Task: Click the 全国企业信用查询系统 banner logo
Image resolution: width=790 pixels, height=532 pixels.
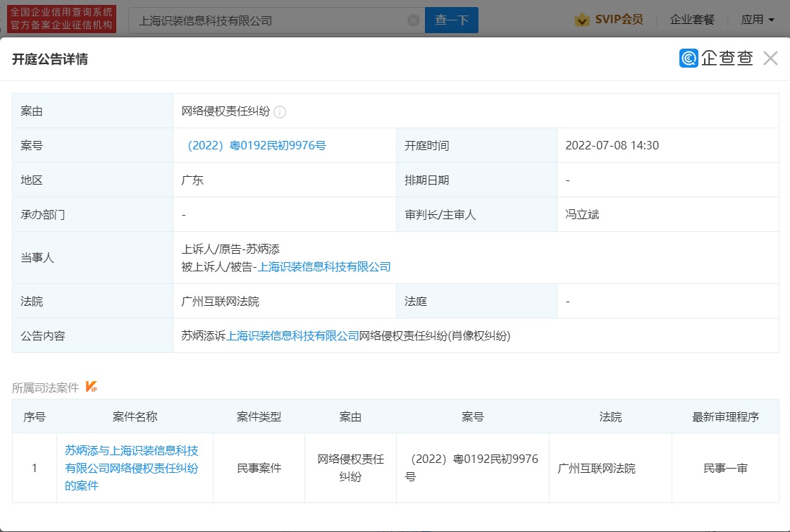Action: coord(61,19)
